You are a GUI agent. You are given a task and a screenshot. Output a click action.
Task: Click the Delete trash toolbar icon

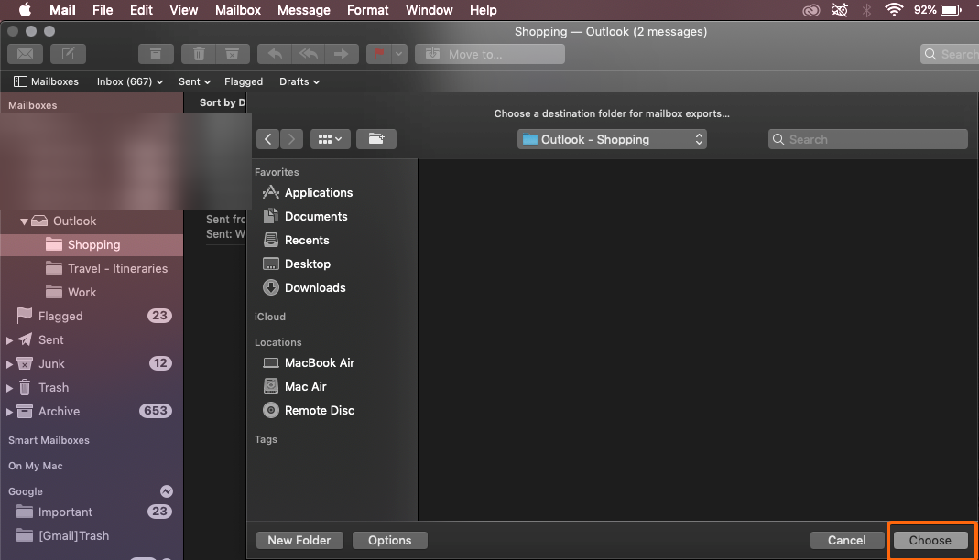(199, 54)
